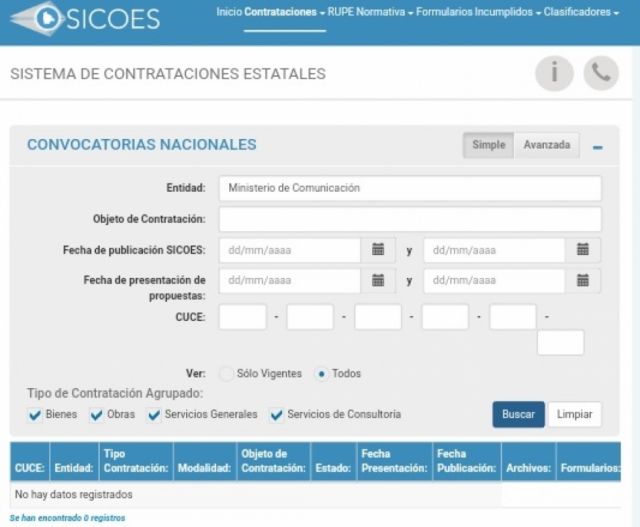Switch to Simple search tab
640x527 pixels.
(x=489, y=145)
